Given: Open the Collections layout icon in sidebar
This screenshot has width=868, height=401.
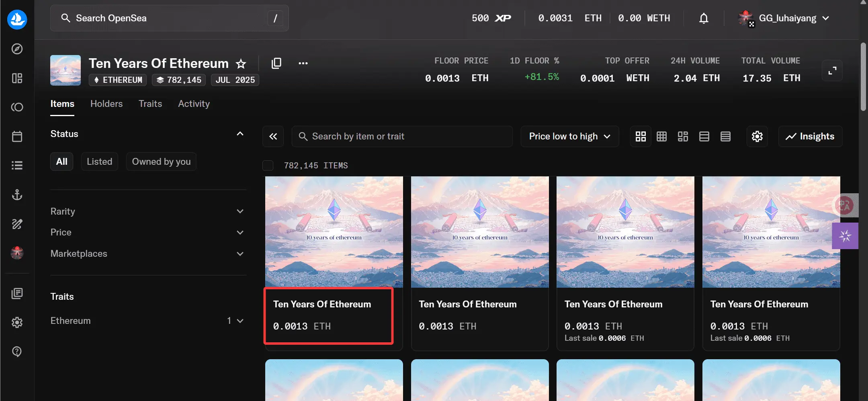Looking at the screenshot, I should pyautogui.click(x=17, y=78).
